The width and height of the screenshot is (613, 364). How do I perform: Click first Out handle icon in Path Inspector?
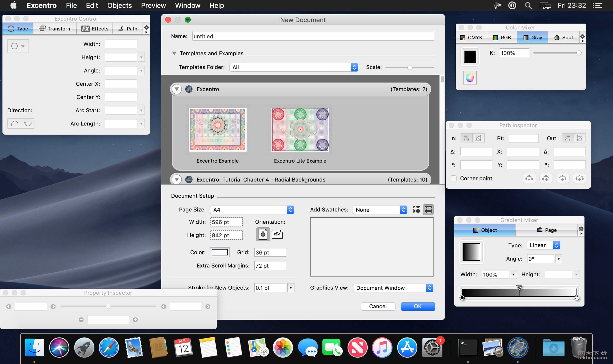coord(568,138)
